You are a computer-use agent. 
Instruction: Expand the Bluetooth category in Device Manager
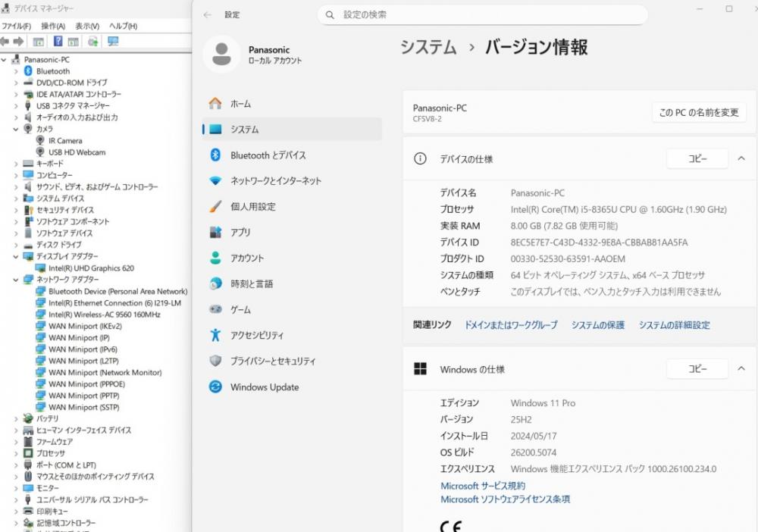click(x=15, y=71)
